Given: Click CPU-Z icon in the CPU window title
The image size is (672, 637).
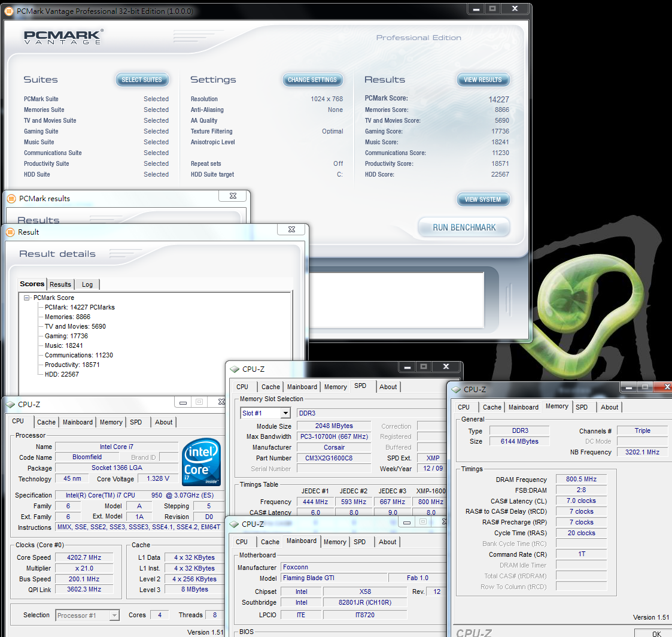Looking at the screenshot, I should (10, 404).
